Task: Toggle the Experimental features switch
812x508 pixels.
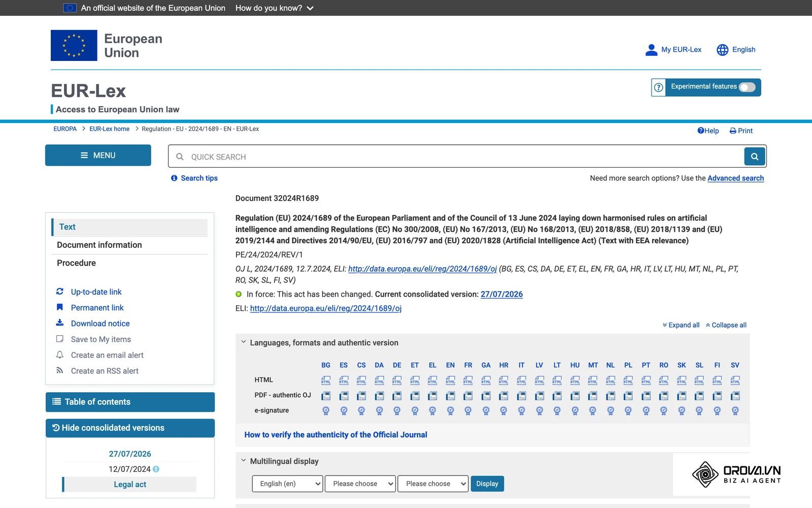Action: 747,87
